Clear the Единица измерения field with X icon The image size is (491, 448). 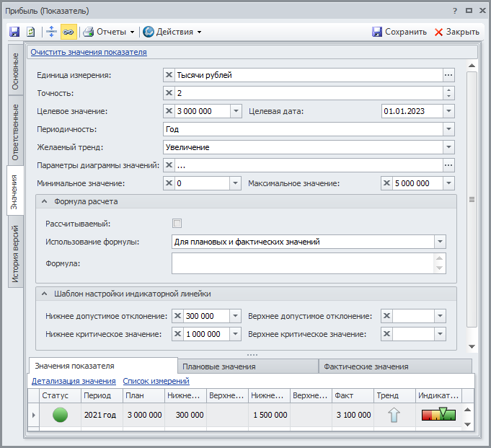coord(169,75)
